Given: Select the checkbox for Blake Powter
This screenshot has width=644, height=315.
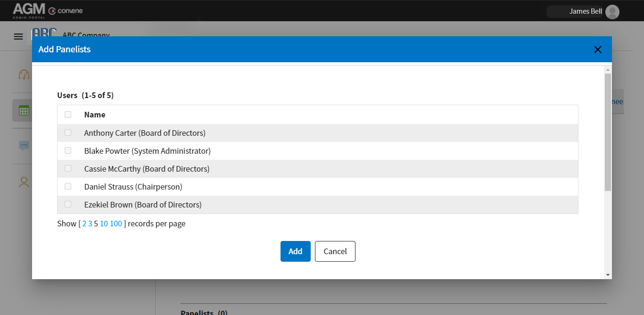Looking at the screenshot, I should (x=67, y=150).
